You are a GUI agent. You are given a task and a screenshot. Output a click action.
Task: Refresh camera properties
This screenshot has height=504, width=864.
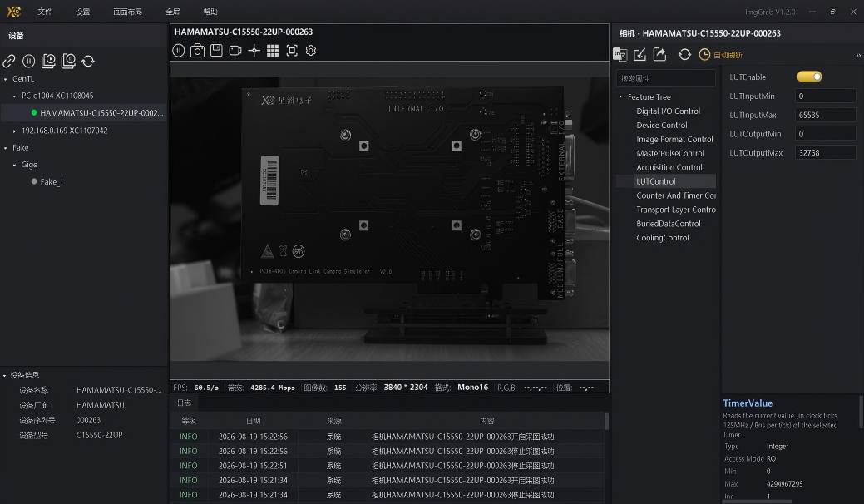[x=684, y=55]
